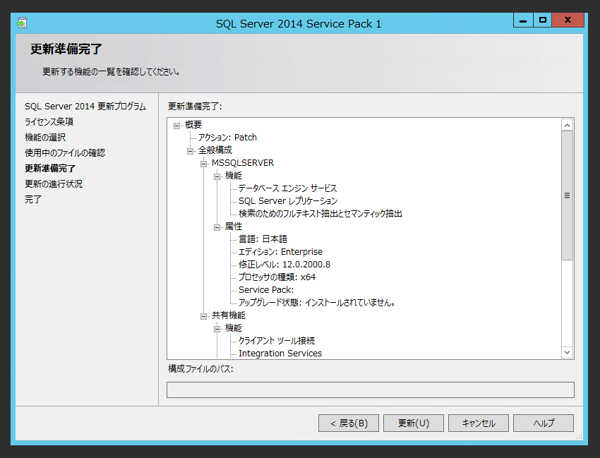
Task: Select the bold 更新準備完了 step in sidebar
Action: [50, 168]
